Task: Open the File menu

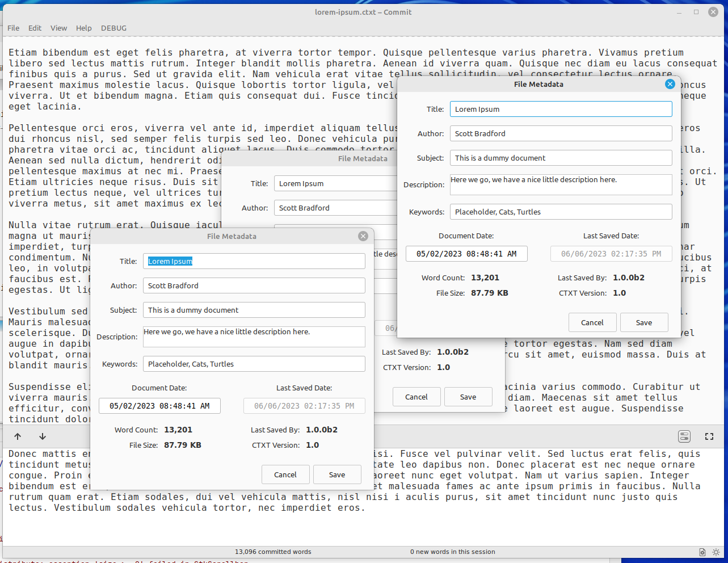Action: tap(14, 28)
